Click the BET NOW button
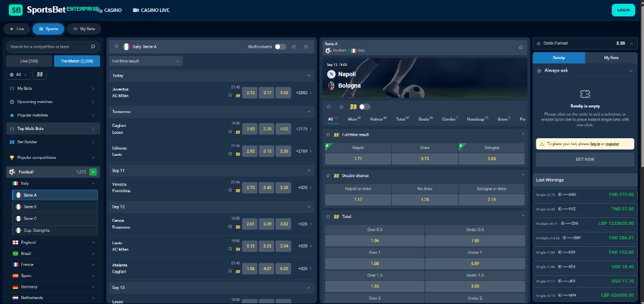Viewport: 644px width, 304px height. click(585, 159)
